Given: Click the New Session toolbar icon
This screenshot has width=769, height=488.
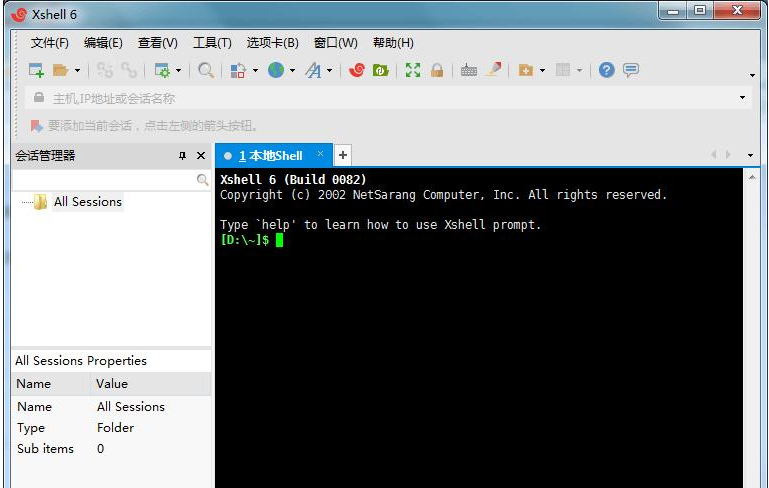Looking at the screenshot, I should (36, 70).
